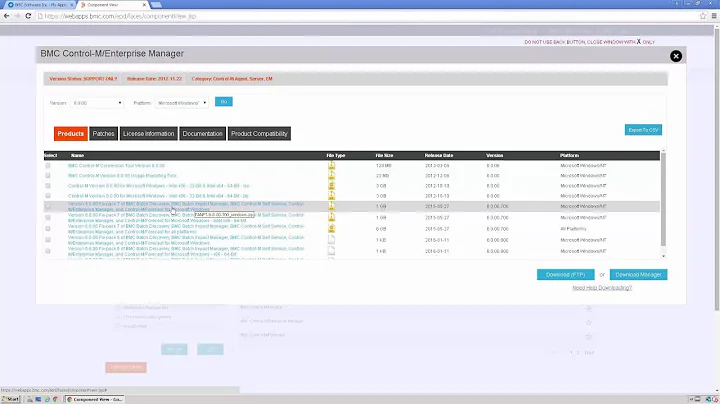Click document icon of first Fix-pack 8 row
This screenshot has height=404, width=720.
click(x=332, y=240)
